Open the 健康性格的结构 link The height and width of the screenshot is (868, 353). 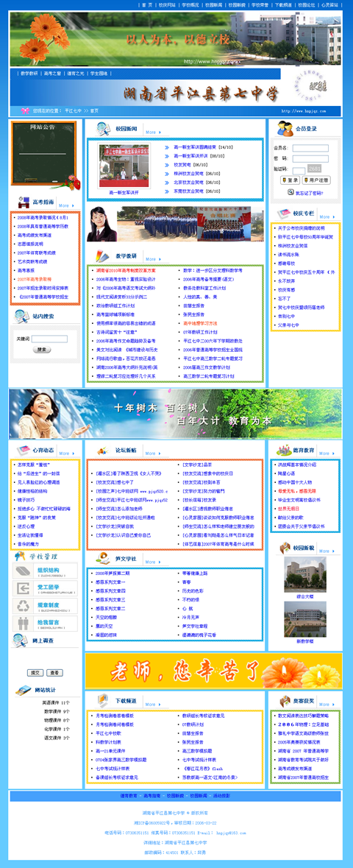[x=32, y=491]
